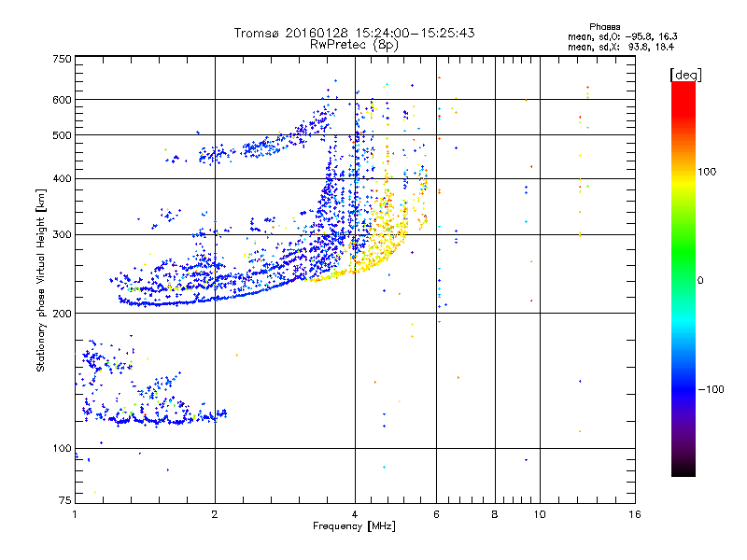
Task: Click the 'Frequency [MHz]' axis title
Action: (354, 526)
